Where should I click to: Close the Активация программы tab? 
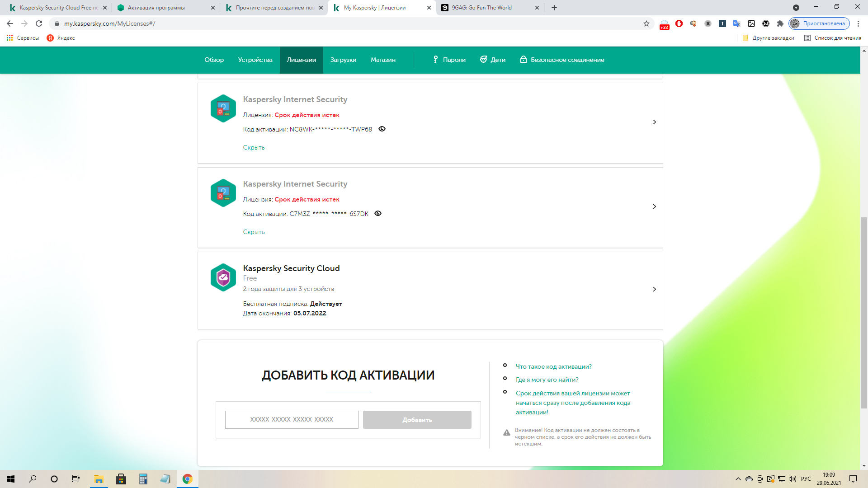point(213,8)
